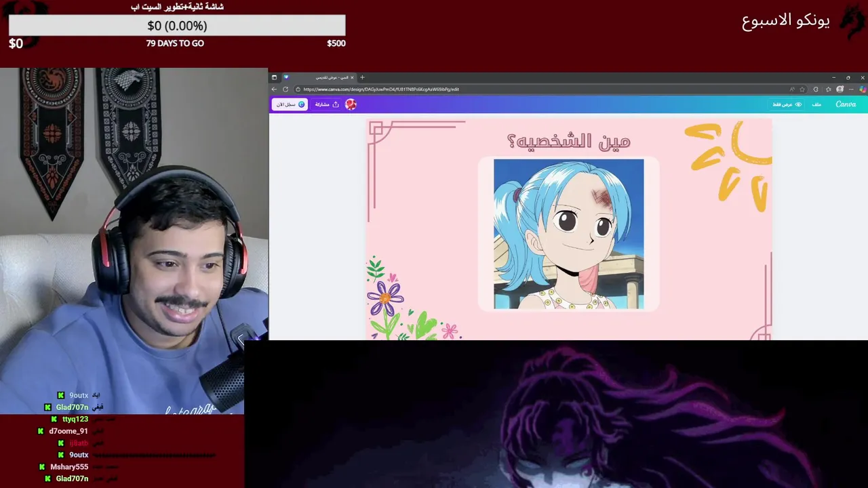Click the site-info icon at far right of browser toolbar

(x=863, y=89)
